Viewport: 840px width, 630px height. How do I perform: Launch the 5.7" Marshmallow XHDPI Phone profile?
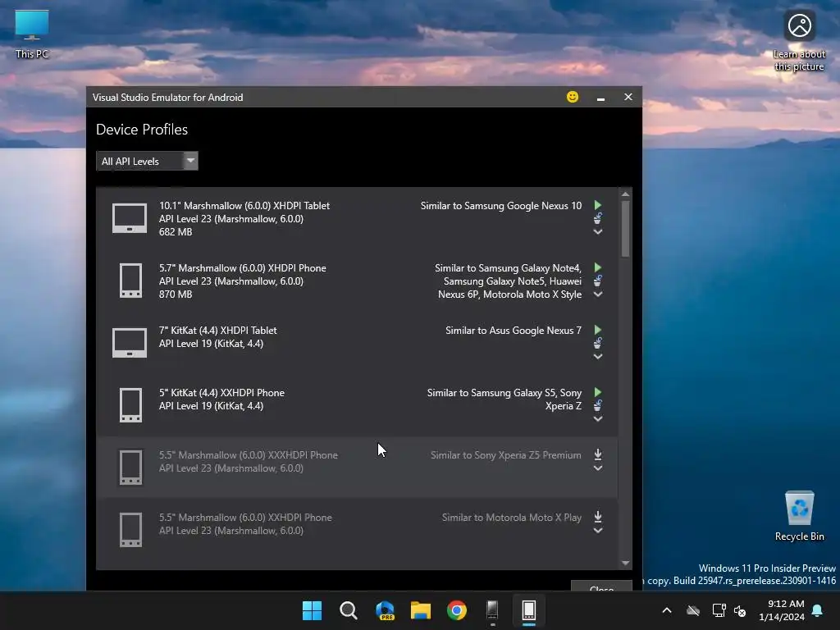tap(598, 267)
